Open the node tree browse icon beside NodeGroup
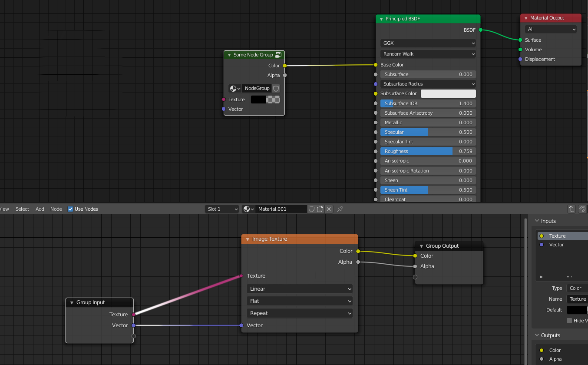The image size is (588, 365). (x=235, y=88)
